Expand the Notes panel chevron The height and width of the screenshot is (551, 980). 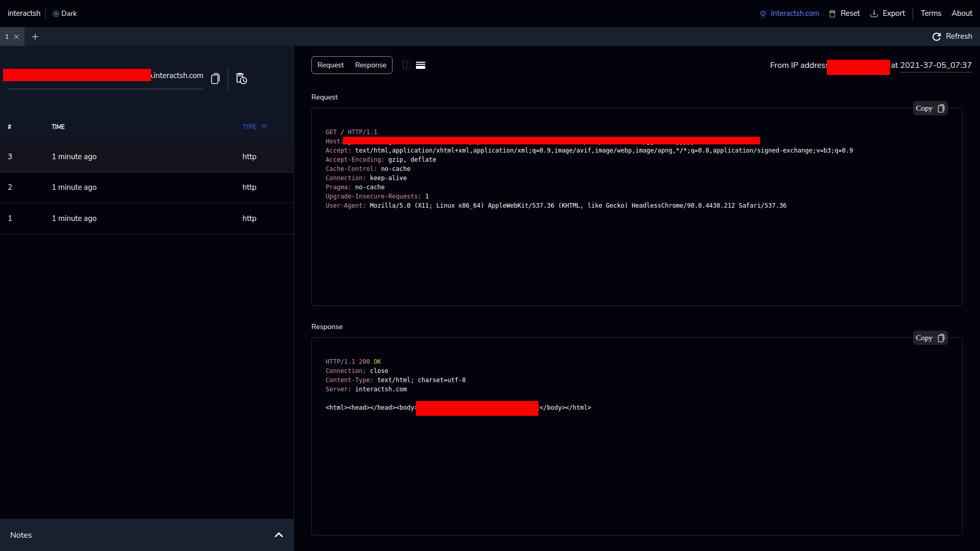click(279, 535)
